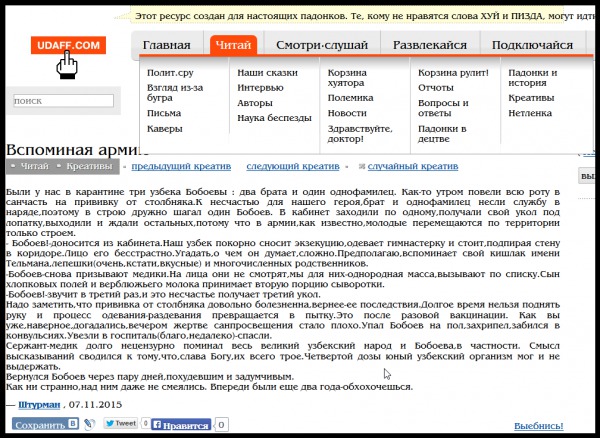This screenshot has width=600, height=438.
Task: Click the VK Сохранить button
Action: click(46, 424)
